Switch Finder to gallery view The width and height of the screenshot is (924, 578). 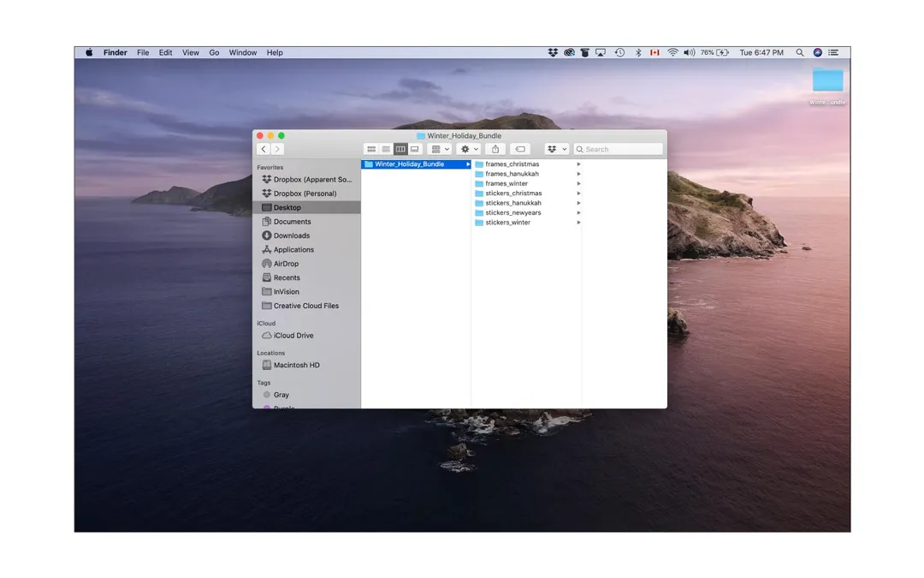415,149
